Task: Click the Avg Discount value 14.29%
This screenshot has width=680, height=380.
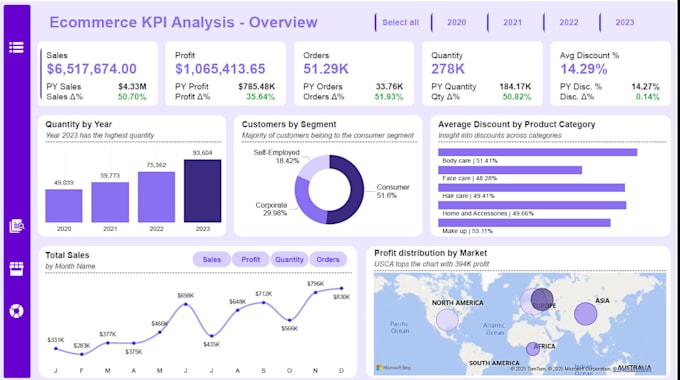Action: tap(584, 69)
